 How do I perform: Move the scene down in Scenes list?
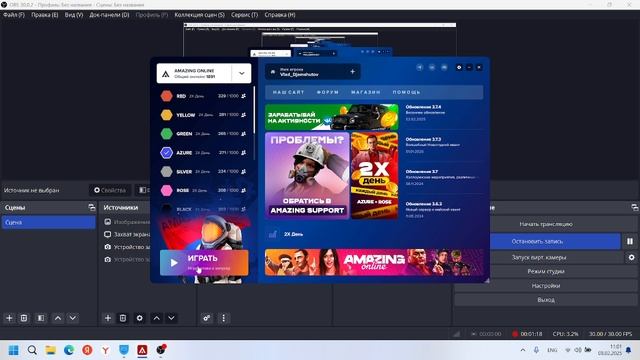tap(73, 318)
